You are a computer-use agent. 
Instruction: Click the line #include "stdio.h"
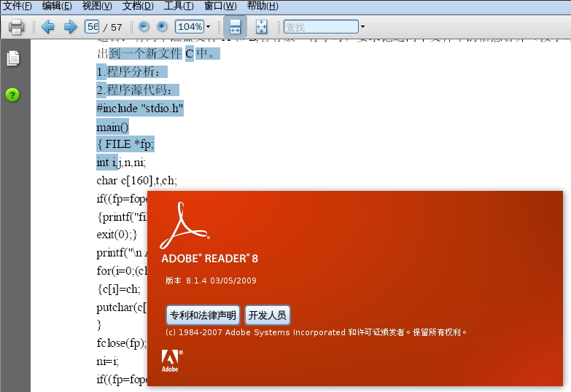pyautogui.click(x=140, y=109)
